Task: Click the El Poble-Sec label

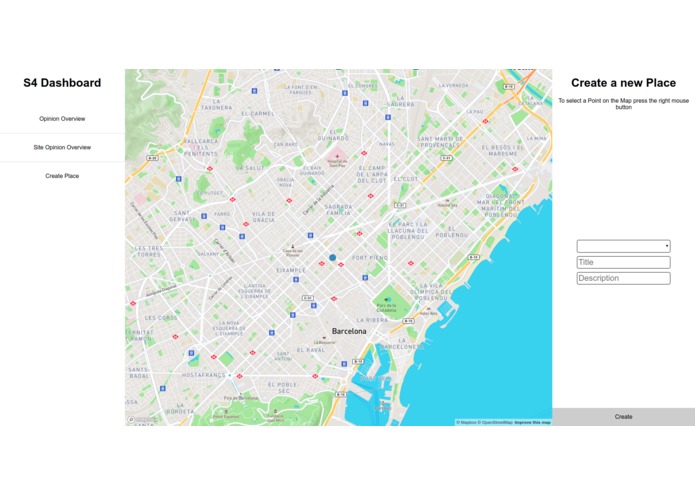Action: [284, 388]
